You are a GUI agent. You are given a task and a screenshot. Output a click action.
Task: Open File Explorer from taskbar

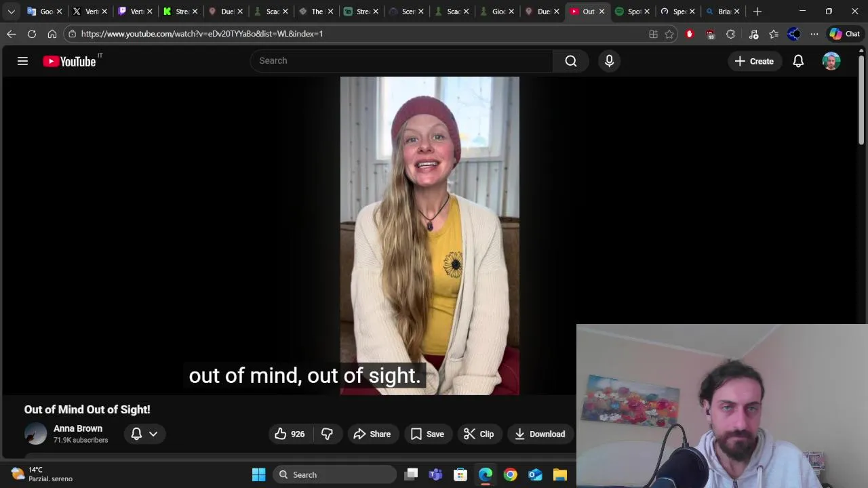pyautogui.click(x=559, y=474)
